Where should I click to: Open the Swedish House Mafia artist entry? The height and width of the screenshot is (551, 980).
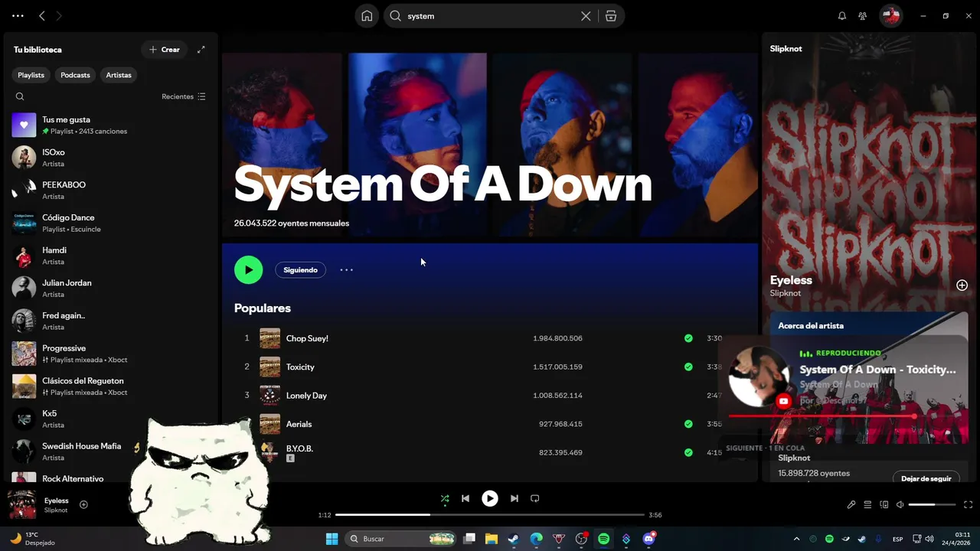(x=111, y=452)
